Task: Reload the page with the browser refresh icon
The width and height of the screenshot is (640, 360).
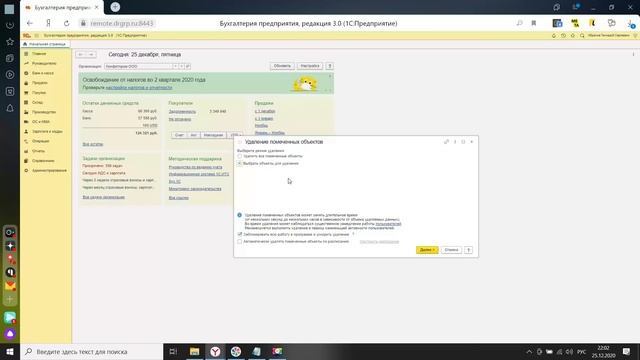Action: pos(67,23)
